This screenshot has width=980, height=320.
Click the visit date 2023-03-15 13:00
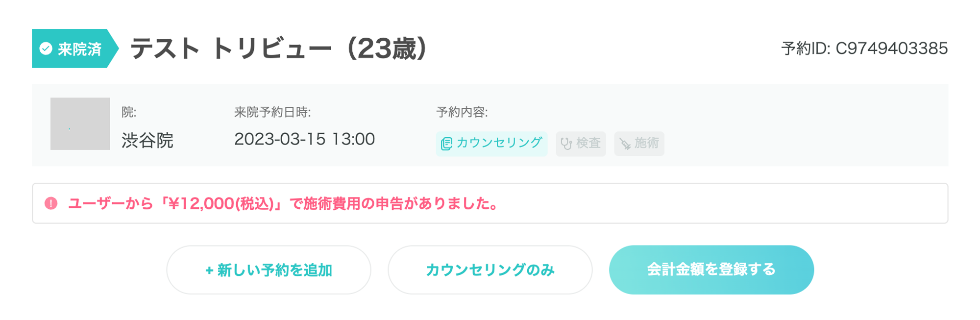tap(304, 139)
